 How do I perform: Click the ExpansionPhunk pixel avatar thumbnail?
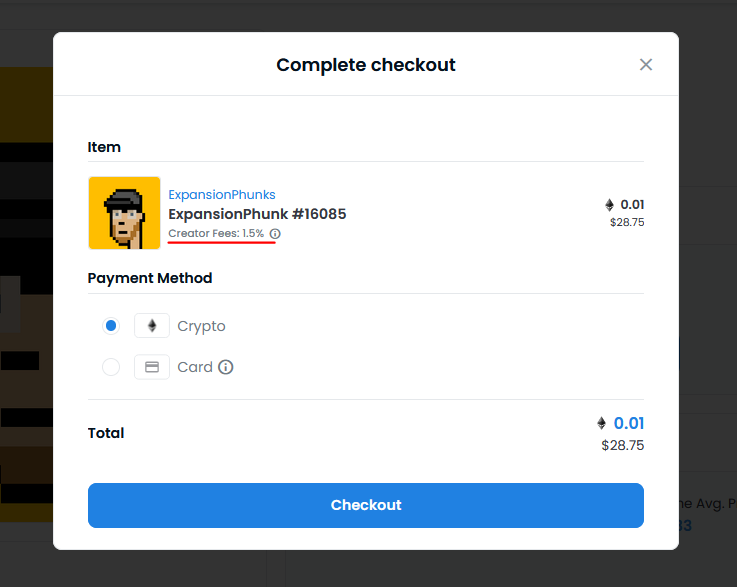coord(124,213)
